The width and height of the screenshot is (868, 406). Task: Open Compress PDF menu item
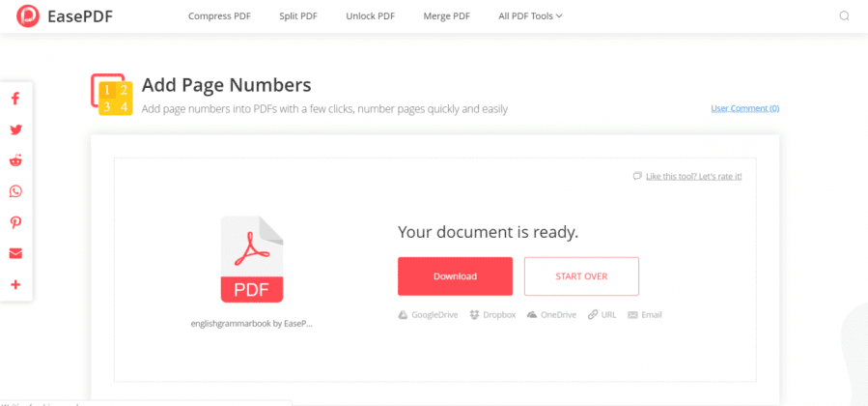pyautogui.click(x=219, y=16)
